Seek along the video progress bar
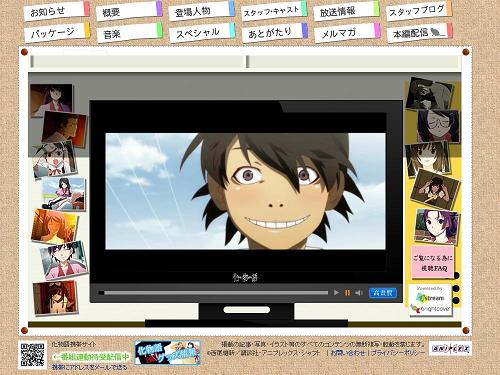 (x=213, y=293)
